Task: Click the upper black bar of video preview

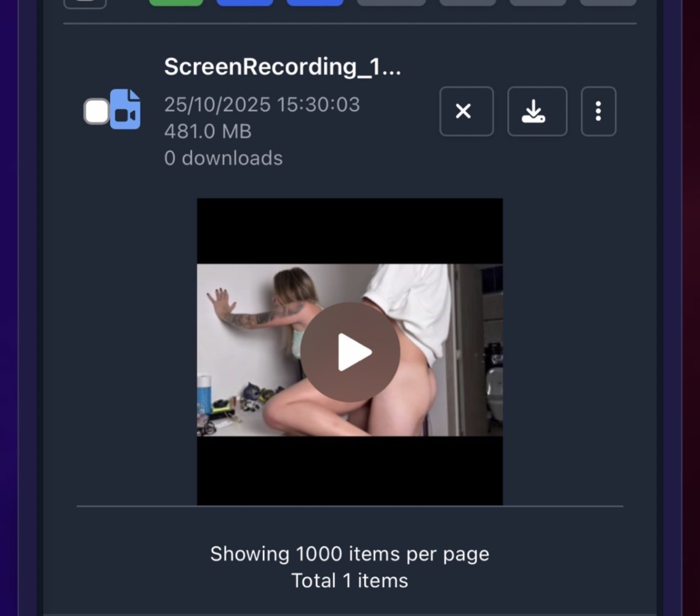Action: (x=350, y=231)
